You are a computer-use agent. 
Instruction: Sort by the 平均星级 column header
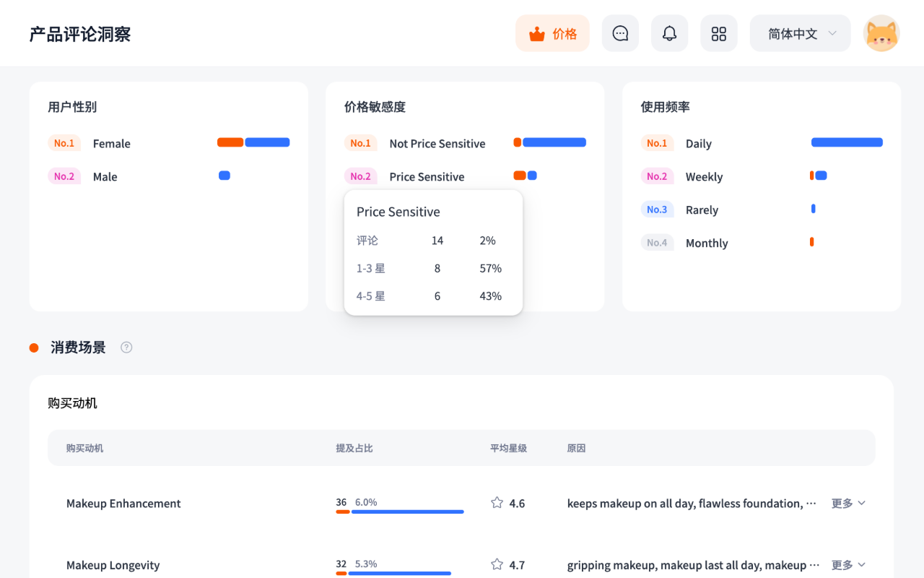(507, 448)
